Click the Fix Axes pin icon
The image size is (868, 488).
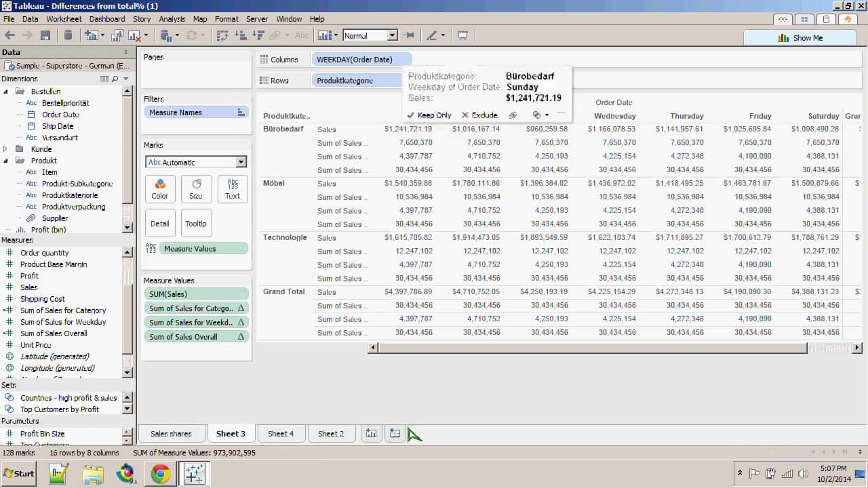tap(409, 35)
